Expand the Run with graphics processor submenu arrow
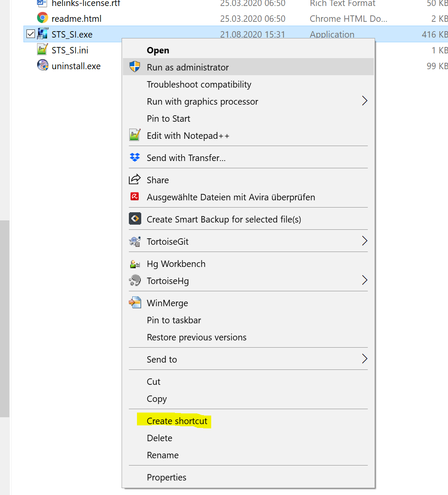Image resolution: width=448 pixels, height=495 pixels. (x=364, y=101)
